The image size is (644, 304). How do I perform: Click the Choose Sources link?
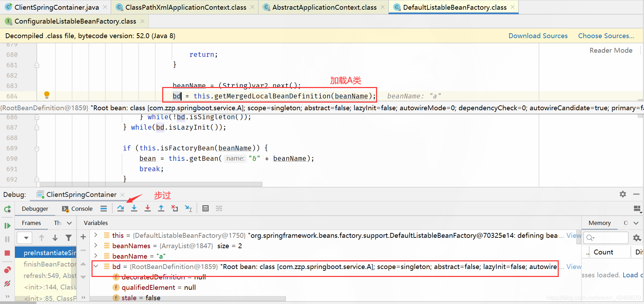click(x=606, y=36)
